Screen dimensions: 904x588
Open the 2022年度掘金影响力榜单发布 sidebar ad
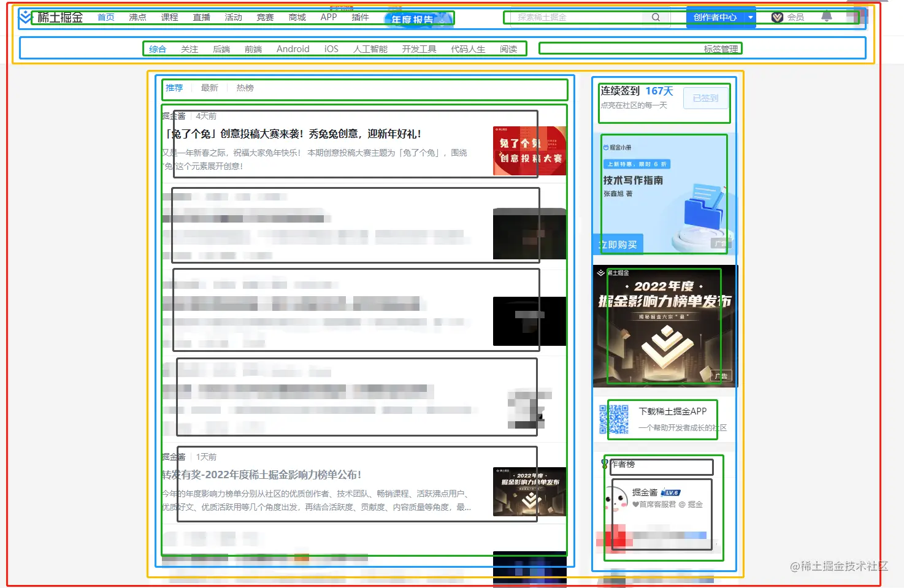(x=665, y=326)
